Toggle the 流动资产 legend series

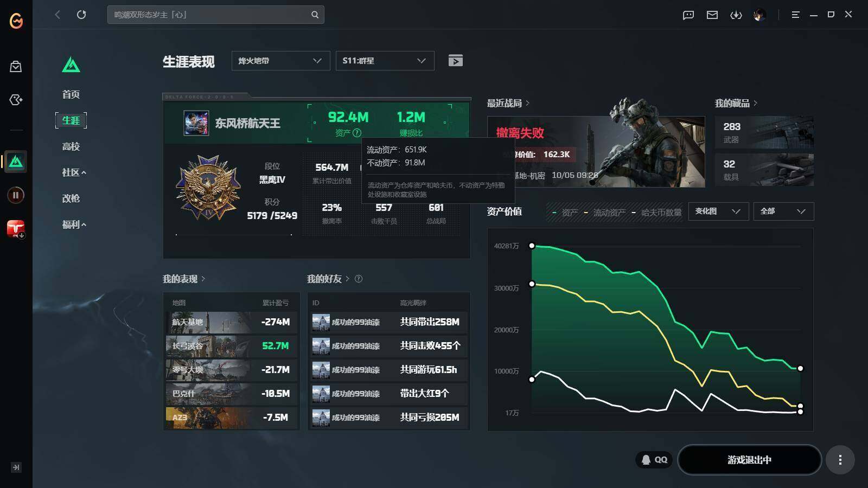(x=604, y=213)
